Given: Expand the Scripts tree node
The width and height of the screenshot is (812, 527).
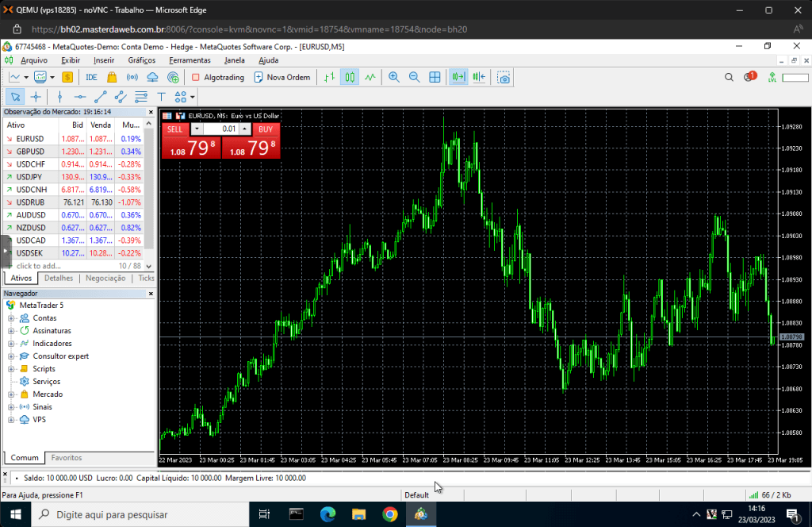Looking at the screenshot, I should (x=11, y=369).
